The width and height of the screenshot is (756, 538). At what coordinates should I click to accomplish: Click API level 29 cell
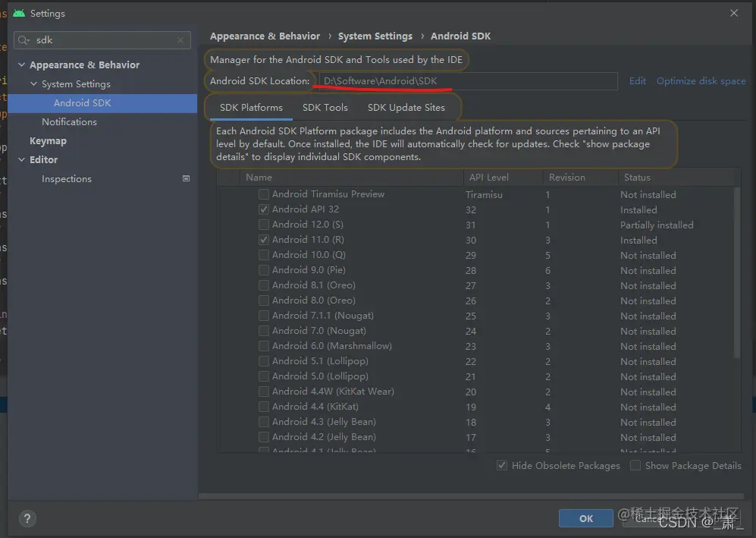471,255
